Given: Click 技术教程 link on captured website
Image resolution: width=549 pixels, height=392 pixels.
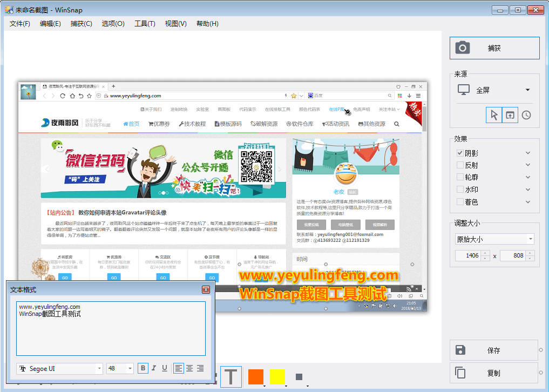Looking at the screenshot, I should (x=192, y=124).
